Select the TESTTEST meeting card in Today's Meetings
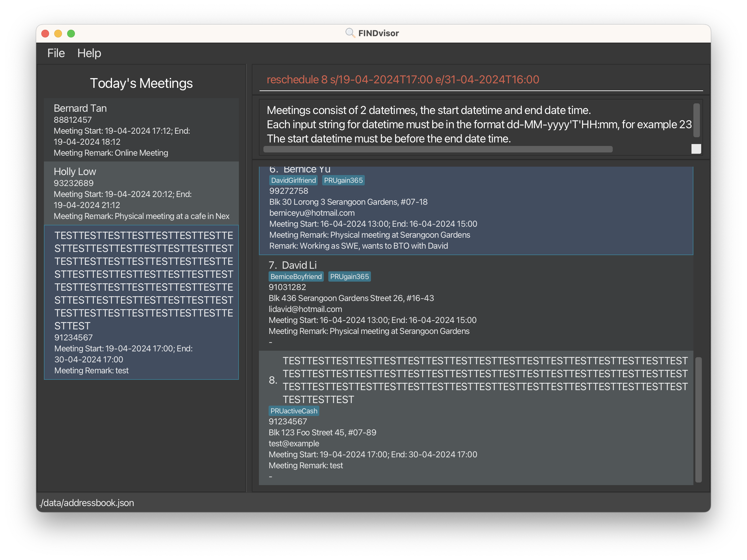 [x=141, y=302]
